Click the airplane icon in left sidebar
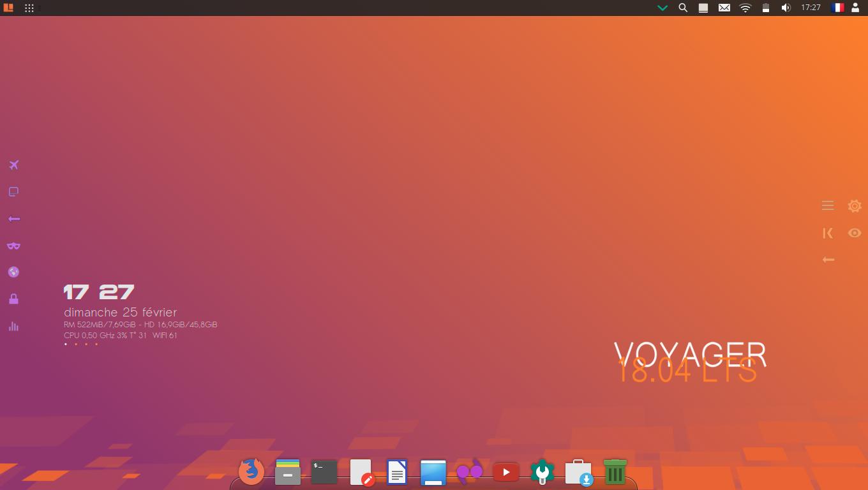Screen dimensions: 868x490 click(x=13, y=165)
